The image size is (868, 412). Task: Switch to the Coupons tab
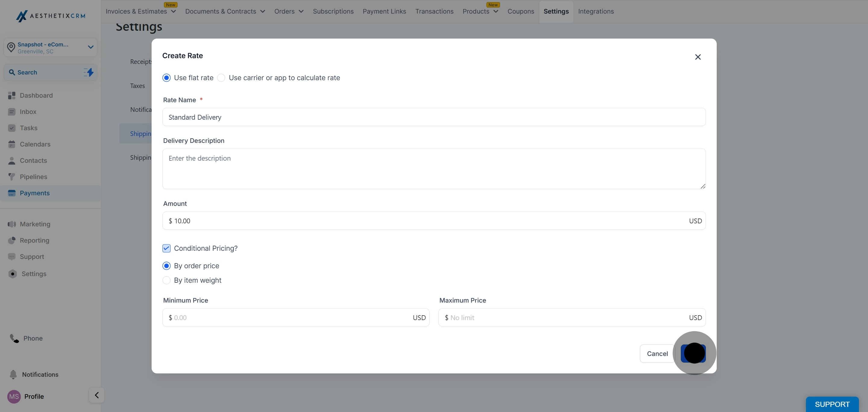click(520, 11)
